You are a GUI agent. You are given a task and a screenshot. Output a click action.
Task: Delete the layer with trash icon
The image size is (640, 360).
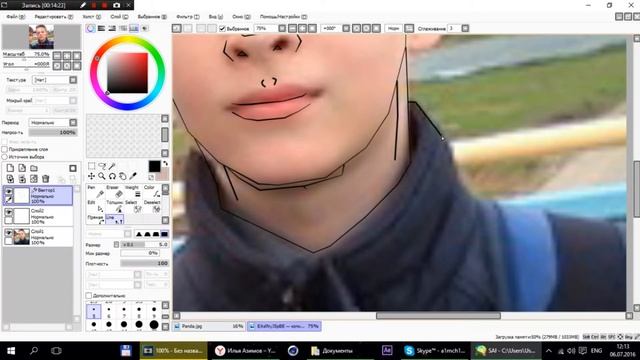[46, 179]
